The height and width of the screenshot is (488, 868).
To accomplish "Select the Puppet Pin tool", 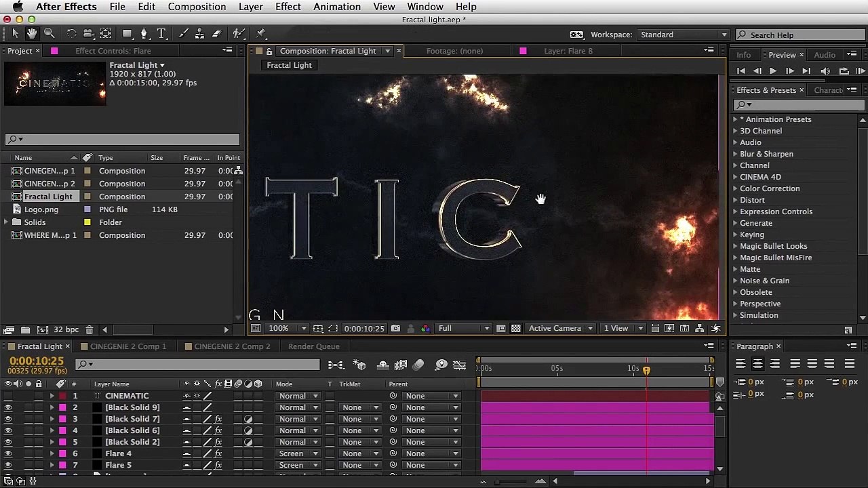I will 261,33.
